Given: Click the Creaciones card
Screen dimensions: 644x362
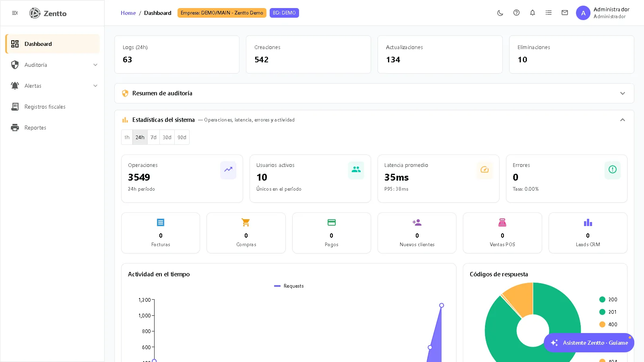Looking at the screenshot, I should 308,54.
